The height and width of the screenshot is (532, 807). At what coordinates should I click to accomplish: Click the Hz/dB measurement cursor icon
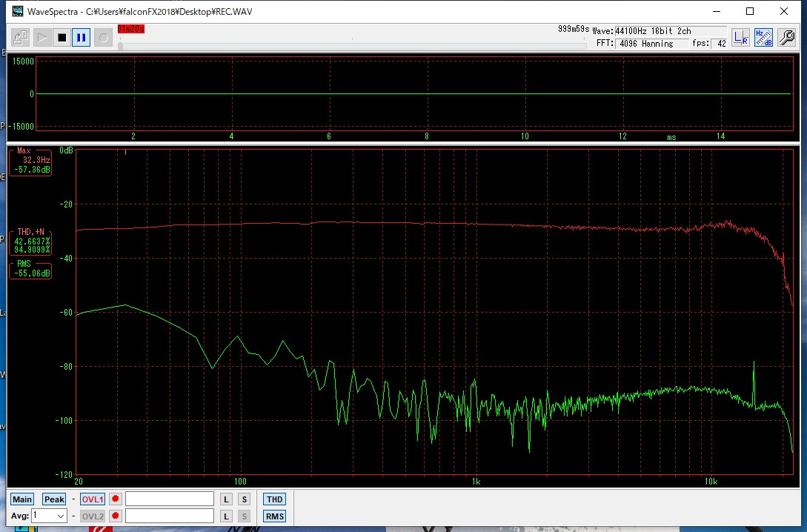pos(763,38)
